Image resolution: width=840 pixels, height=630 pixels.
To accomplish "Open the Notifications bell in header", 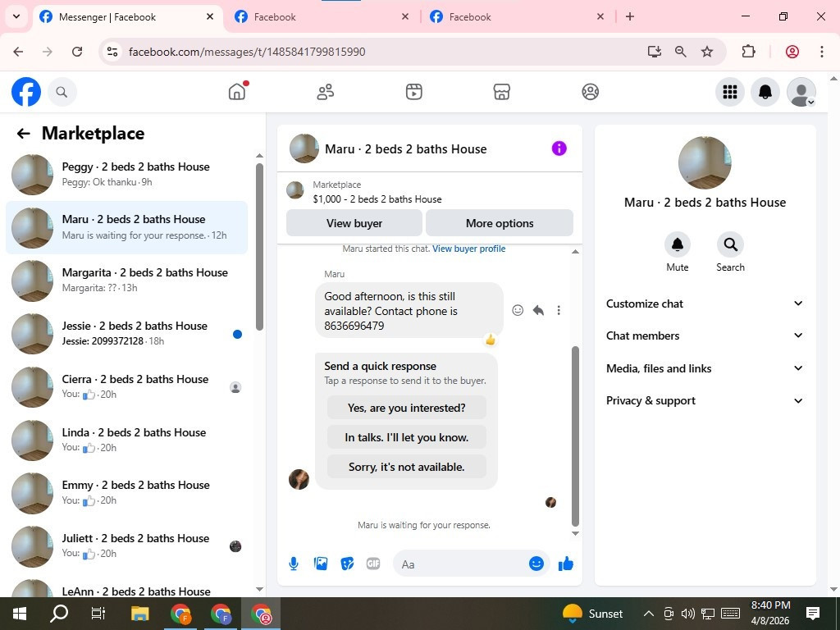I will click(x=765, y=92).
